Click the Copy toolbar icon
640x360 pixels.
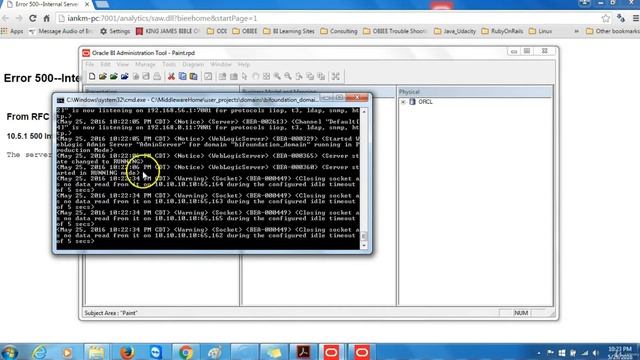tap(182, 76)
